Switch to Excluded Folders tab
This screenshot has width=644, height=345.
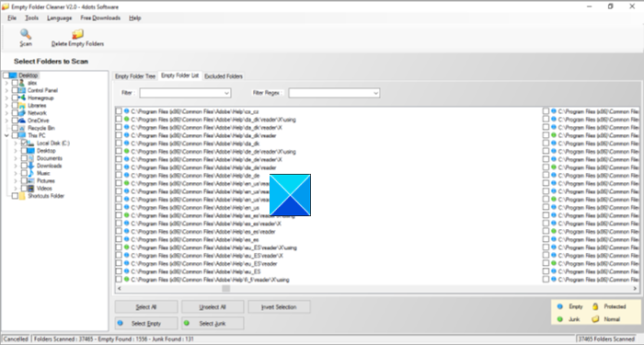pyautogui.click(x=224, y=76)
